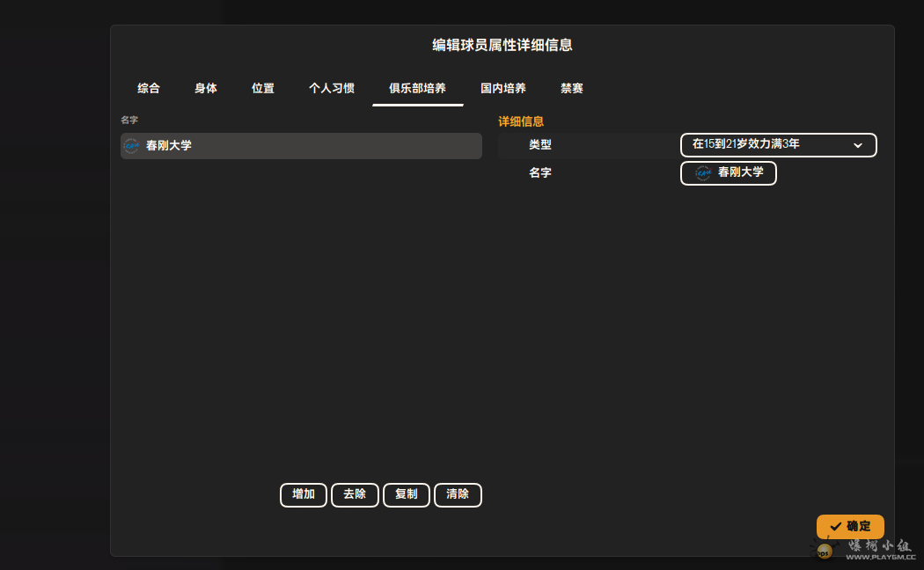Click the club logo inside the 名字 detail field

(x=703, y=173)
